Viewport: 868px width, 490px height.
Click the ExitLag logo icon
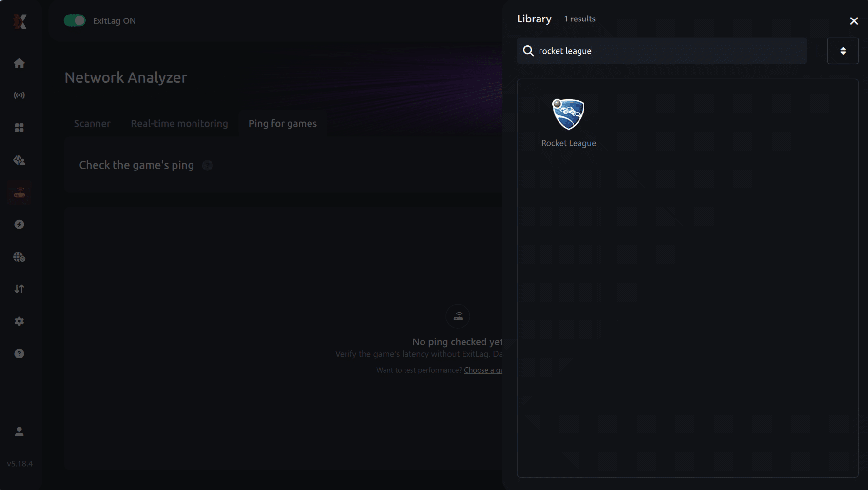point(19,21)
